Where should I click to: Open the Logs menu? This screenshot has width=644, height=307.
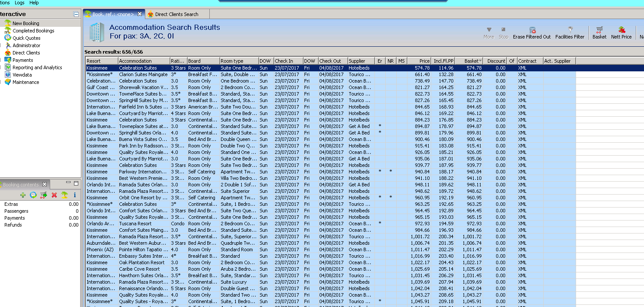(x=19, y=3)
